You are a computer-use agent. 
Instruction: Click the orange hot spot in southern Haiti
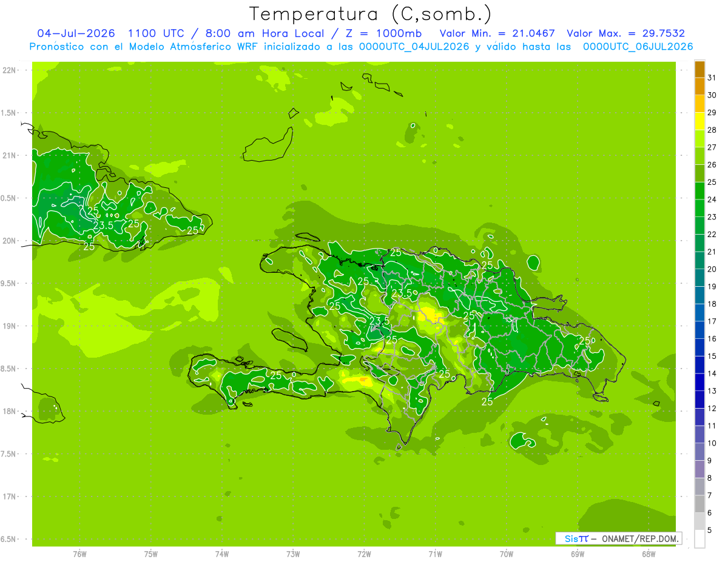pyautogui.click(x=364, y=381)
